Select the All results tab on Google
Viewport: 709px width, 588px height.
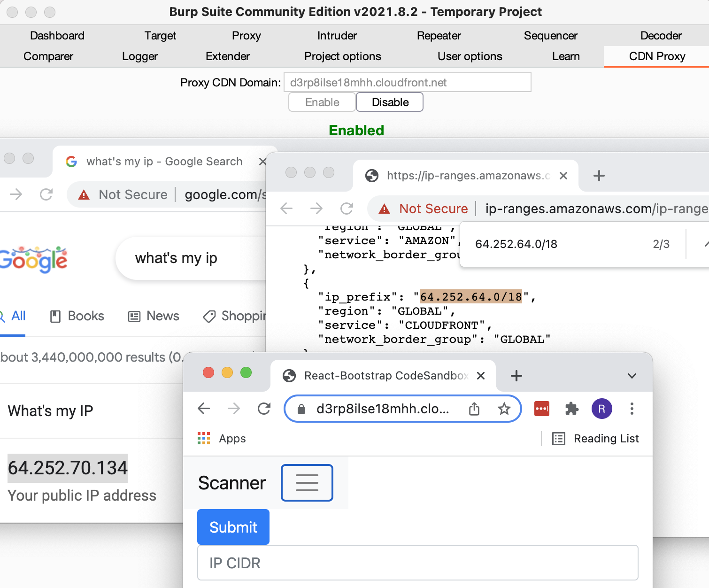(x=13, y=316)
